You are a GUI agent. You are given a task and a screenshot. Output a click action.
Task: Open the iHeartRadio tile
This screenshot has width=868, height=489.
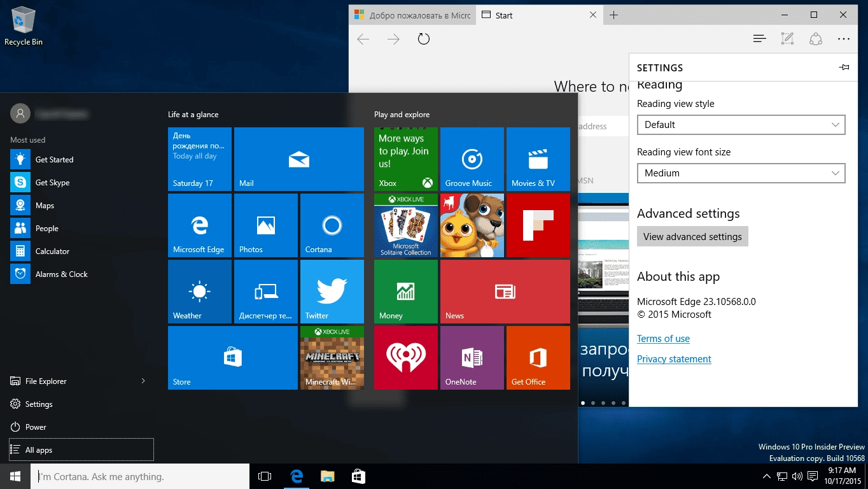pyautogui.click(x=406, y=358)
